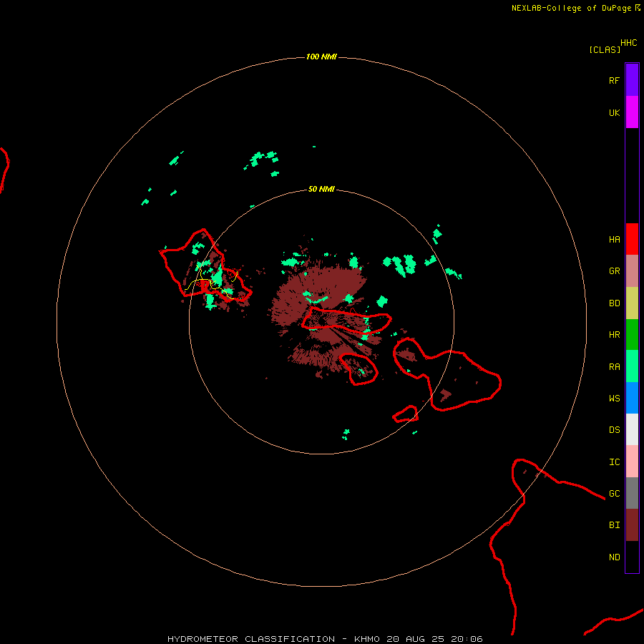Click the RF purple legend swatch

click(x=632, y=80)
